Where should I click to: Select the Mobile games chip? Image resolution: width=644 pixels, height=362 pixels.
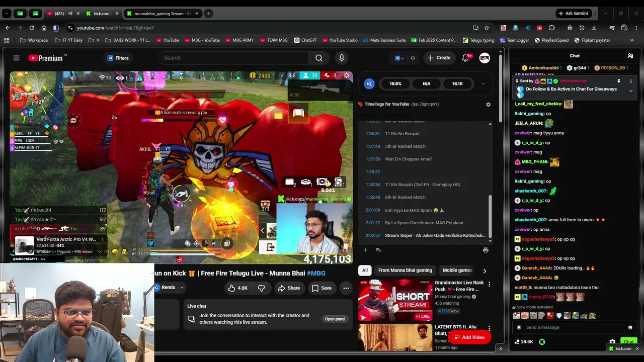click(x=457, y=270)
